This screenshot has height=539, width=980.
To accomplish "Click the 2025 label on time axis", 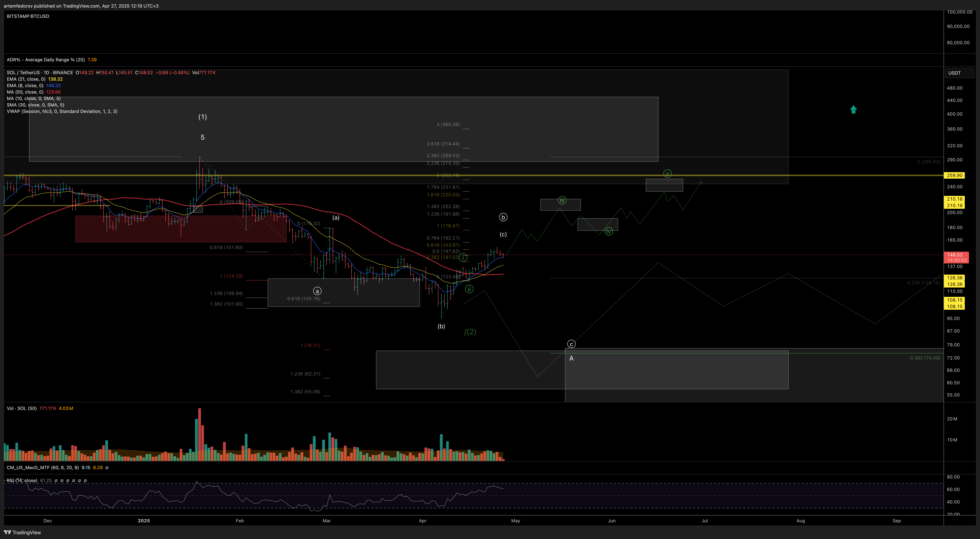I will click(144, 521).
